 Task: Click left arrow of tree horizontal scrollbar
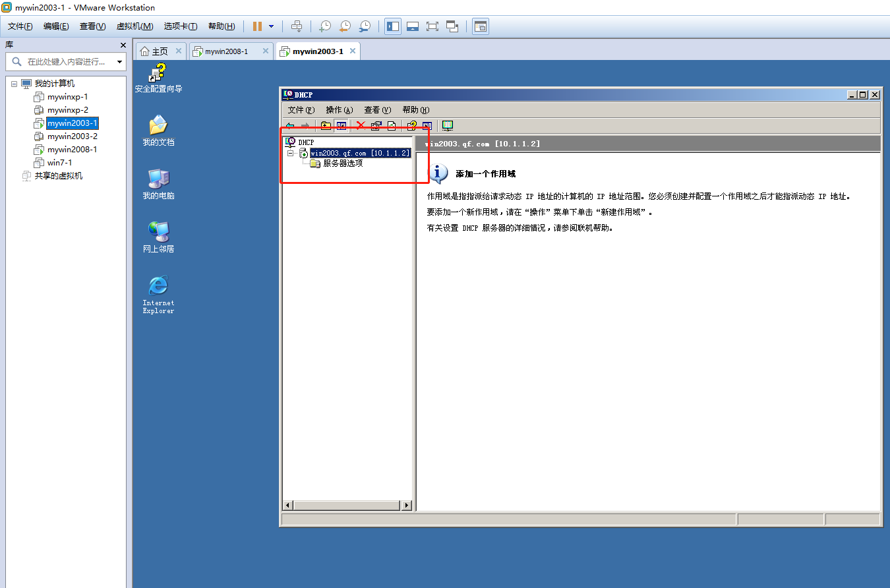pos(288,506)
